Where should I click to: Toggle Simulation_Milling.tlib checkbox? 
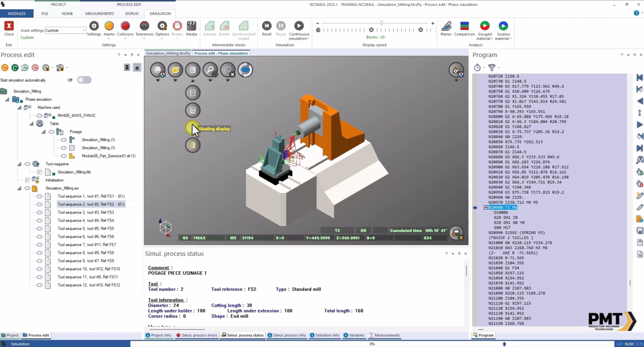39,172
